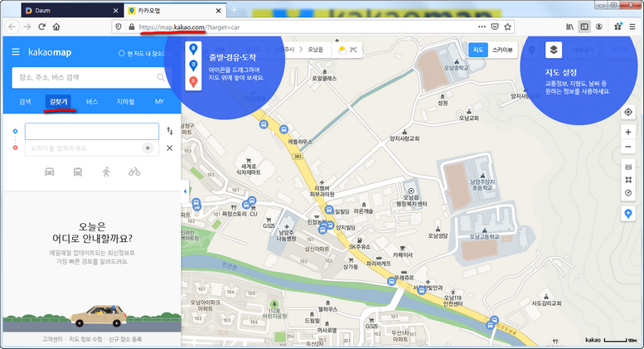Open the MY tab
The width and height of the screenshot is (644, 349).
(159, 101)
